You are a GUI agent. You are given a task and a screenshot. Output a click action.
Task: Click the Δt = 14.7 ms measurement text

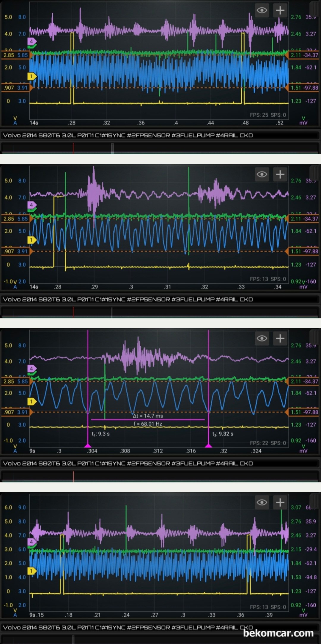(148, 416)
